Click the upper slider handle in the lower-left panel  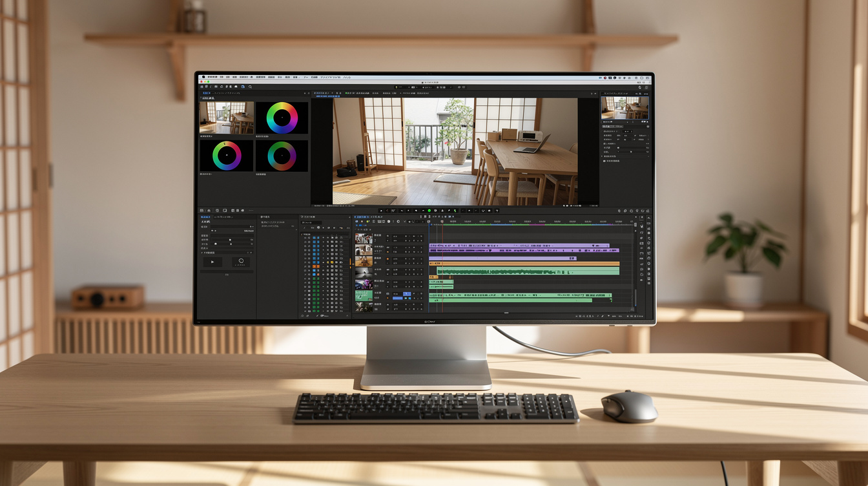230,240
